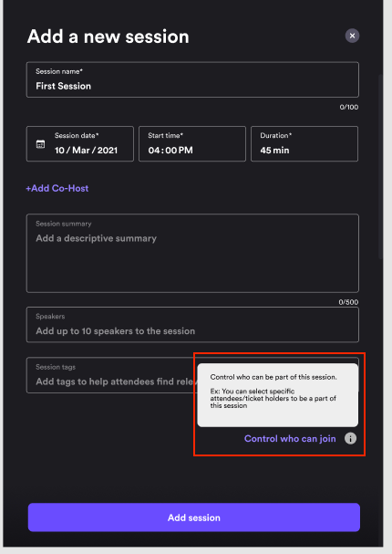Select the minutes 00 in Start time

click(x=170, y=151)
